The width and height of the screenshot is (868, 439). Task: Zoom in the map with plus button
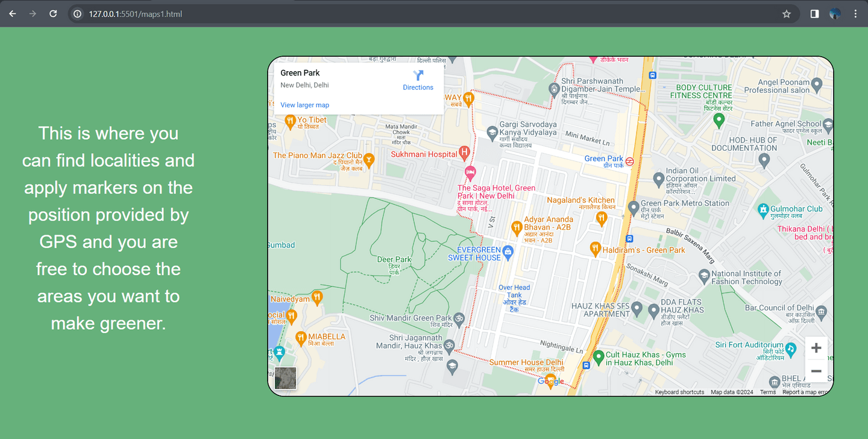[x=816, y=348]
